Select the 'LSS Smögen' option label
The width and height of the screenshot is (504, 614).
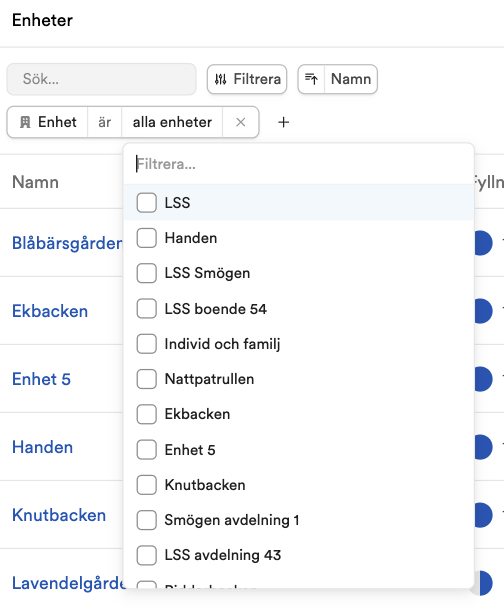207,273
